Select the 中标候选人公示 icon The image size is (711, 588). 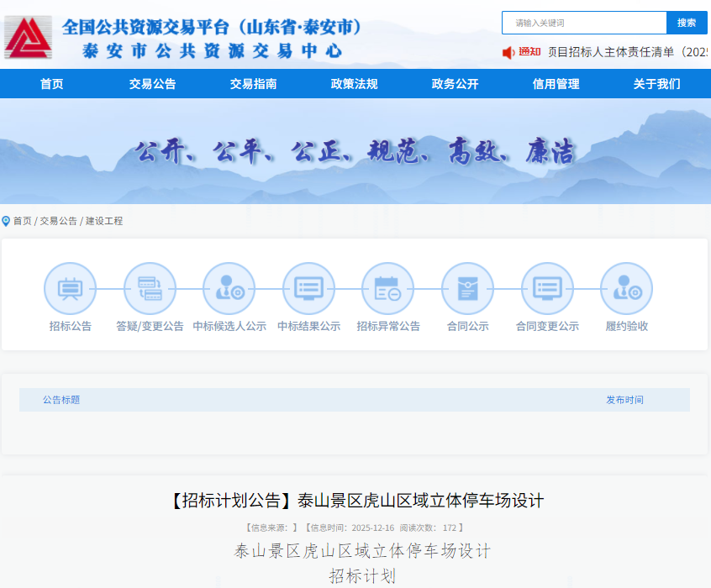pyautogui.click(x=229, y=289)
